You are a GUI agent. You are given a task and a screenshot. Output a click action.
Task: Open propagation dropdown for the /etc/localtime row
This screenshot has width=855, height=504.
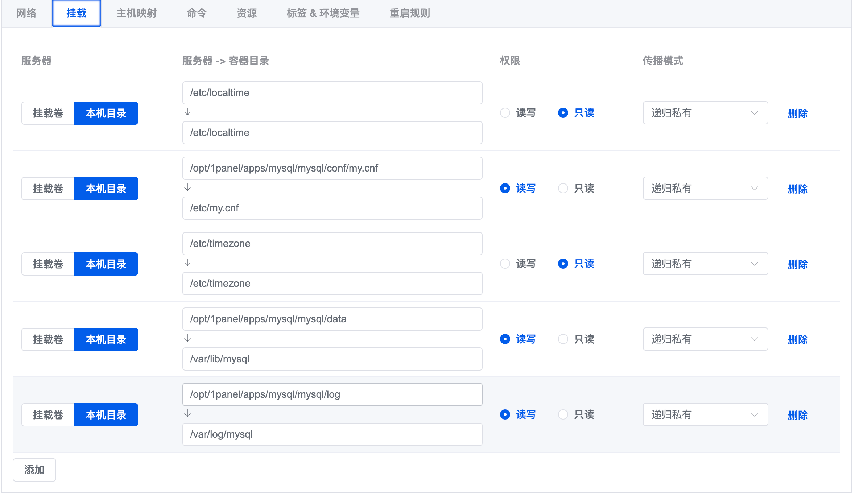[x=705, y=113]
